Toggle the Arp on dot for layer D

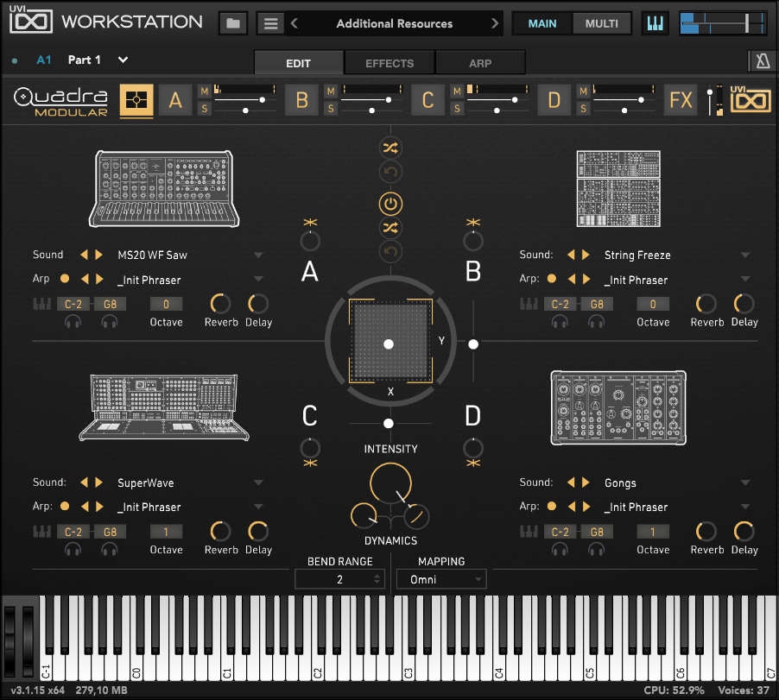pos(552,506)
